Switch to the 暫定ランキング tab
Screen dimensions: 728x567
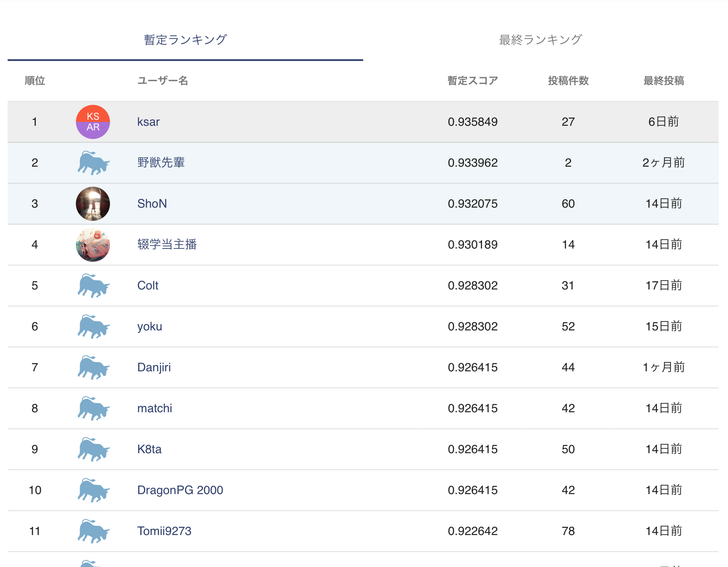pyautogui.click(x=185, y=40)
